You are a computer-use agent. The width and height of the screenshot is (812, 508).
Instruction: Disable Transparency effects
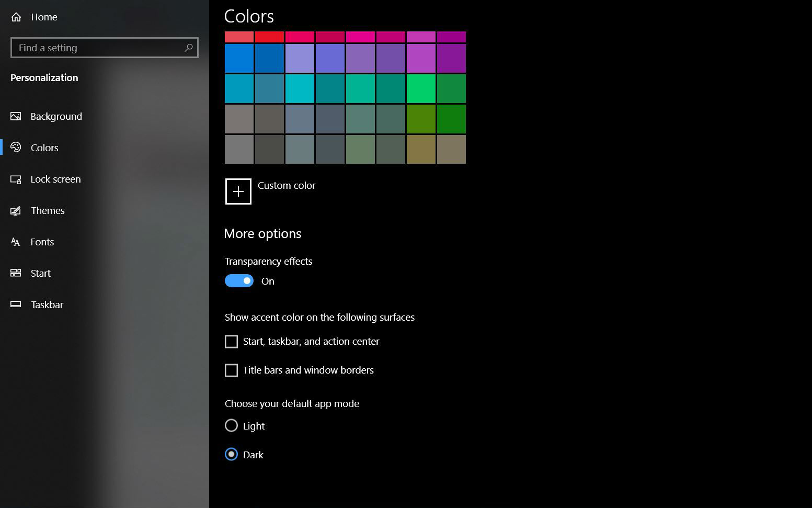[x=239, y=280]
